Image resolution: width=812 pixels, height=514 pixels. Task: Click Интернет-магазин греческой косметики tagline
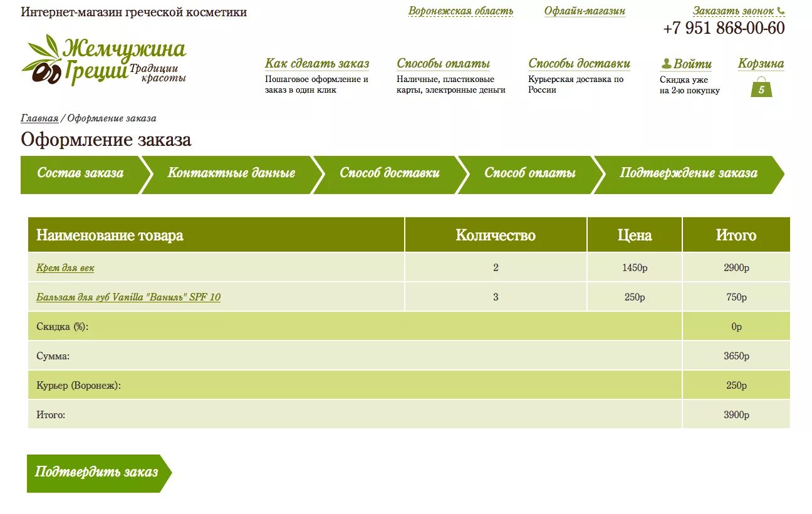pos(133,12)
